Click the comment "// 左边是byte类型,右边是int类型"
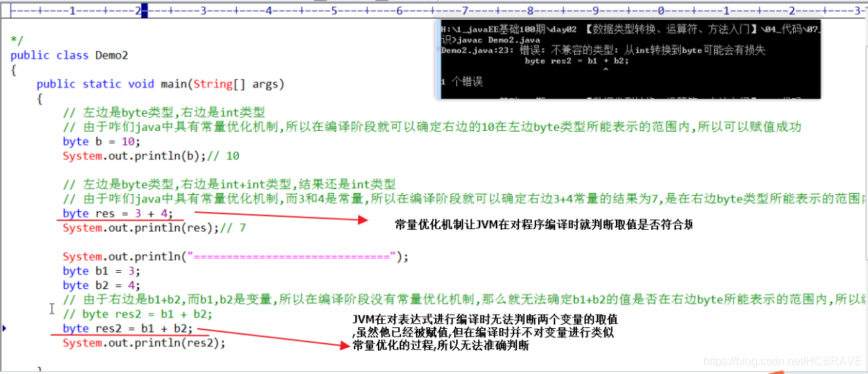The image size is (868, 374). pos(164,112)
